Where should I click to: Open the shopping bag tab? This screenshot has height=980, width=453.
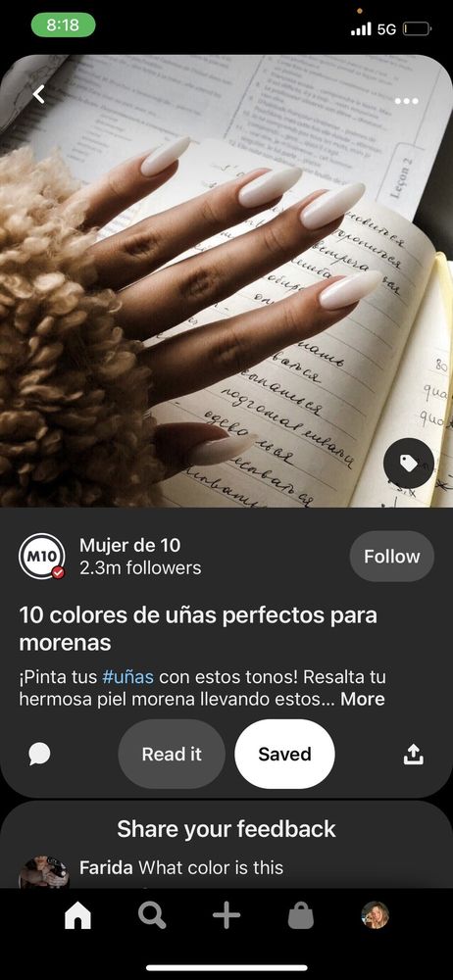[300, 916]
